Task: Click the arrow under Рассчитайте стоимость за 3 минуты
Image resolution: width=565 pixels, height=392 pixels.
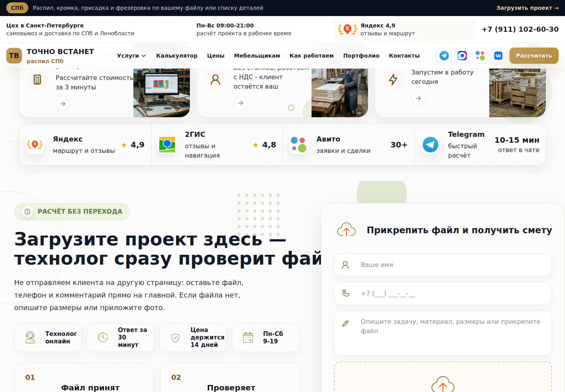Action: tap(63, 104)
